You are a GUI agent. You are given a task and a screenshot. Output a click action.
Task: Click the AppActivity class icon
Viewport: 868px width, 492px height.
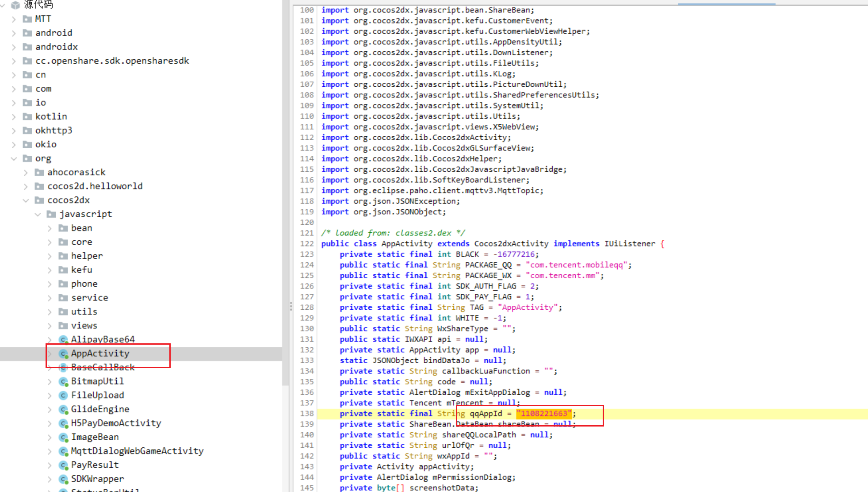coord(63,354)
